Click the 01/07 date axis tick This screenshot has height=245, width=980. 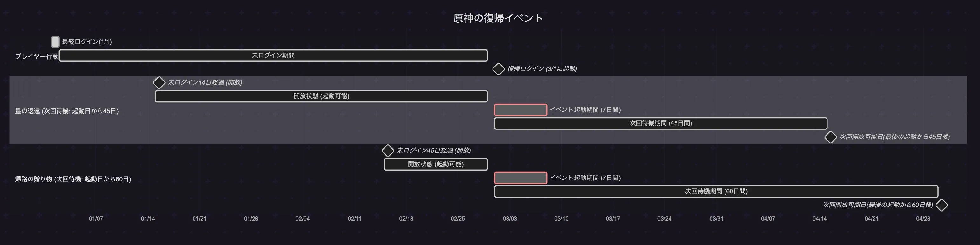[96, 218]
